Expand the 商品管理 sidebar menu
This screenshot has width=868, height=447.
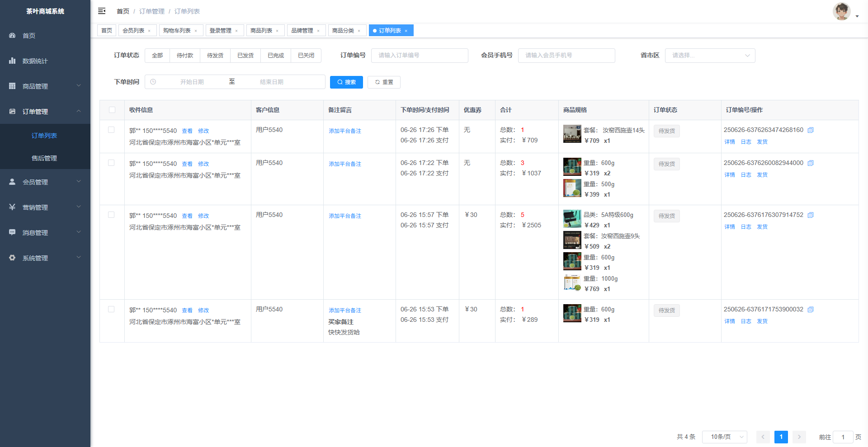(45, 86)
